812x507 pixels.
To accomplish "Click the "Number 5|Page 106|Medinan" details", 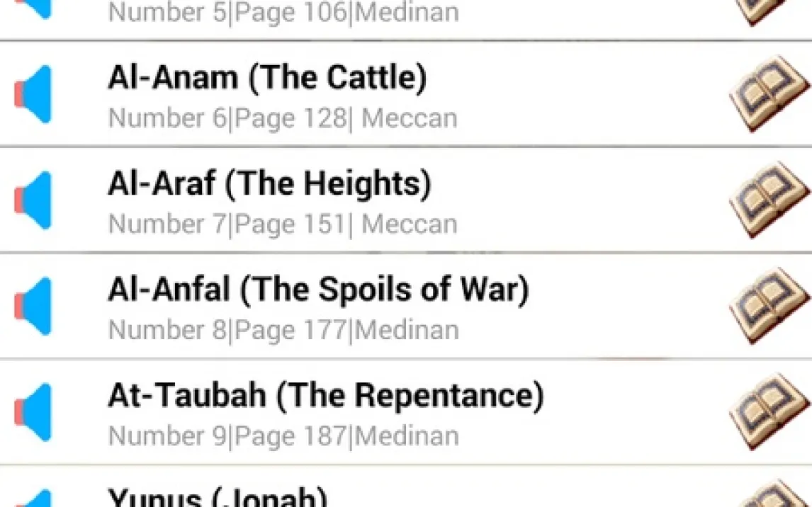I will [x=283, y=12].
